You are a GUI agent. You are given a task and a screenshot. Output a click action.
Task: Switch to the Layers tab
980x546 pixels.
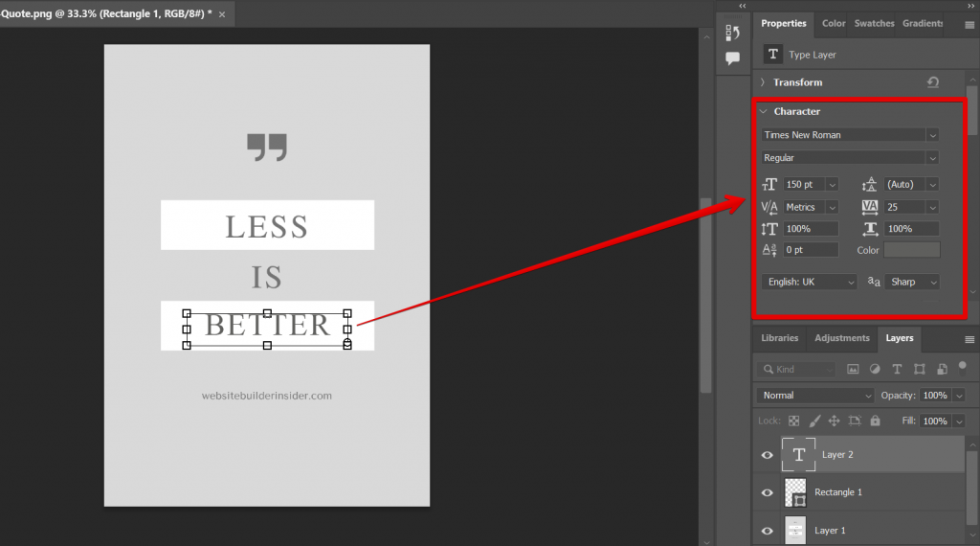[900, 338]
